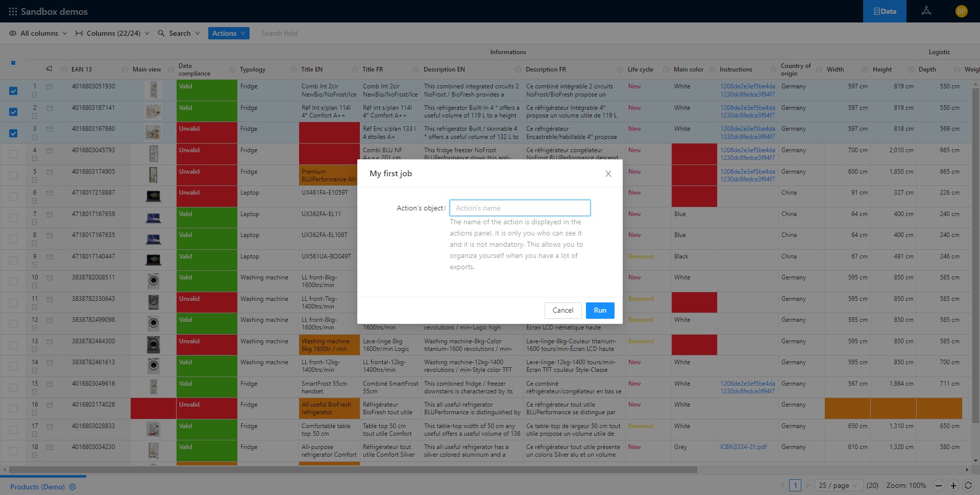Open the BP user avatar
Image resolution: width=980 pixels, height=495 pixels.
(x=961, y=11)
